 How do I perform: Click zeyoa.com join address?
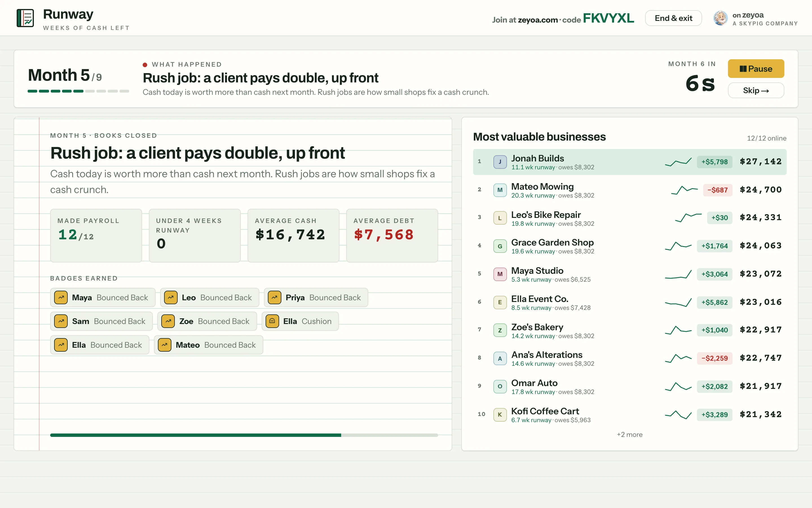[x=538, y=20]
